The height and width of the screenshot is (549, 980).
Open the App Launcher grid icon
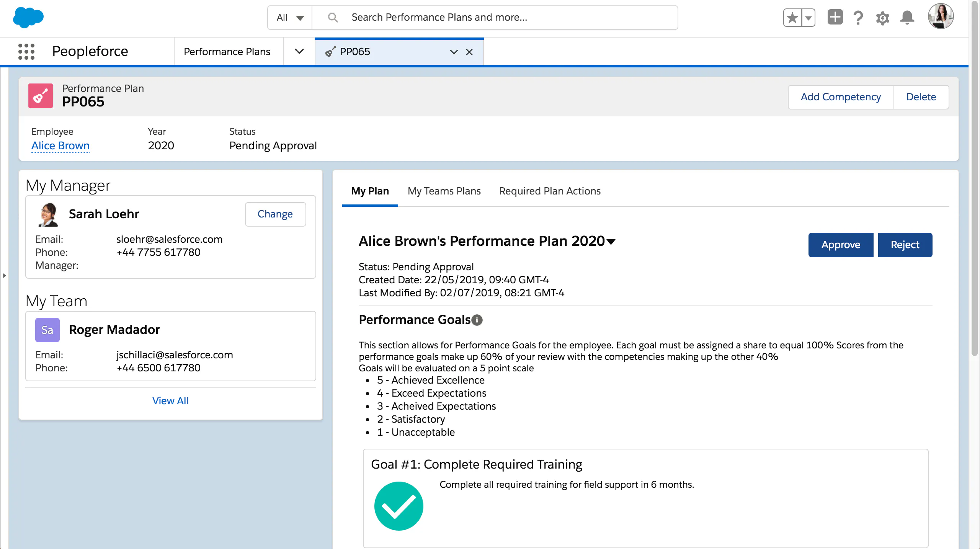click(26, 51)
